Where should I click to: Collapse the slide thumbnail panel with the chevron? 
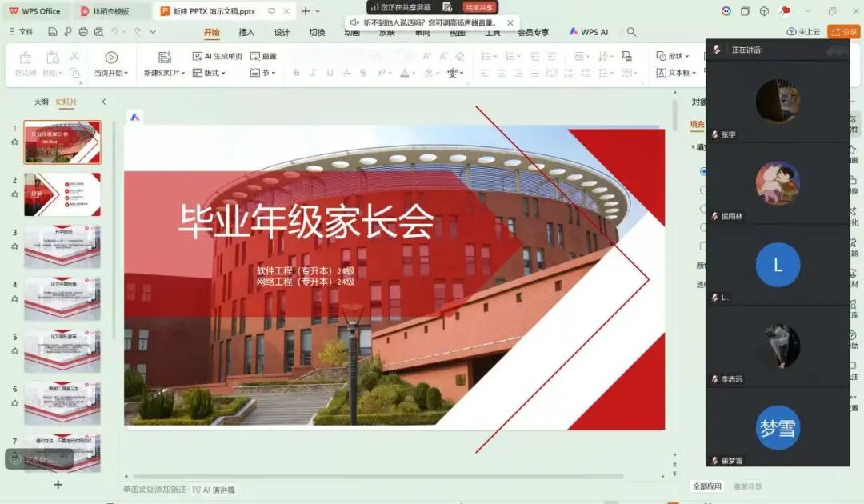[103, 102]
